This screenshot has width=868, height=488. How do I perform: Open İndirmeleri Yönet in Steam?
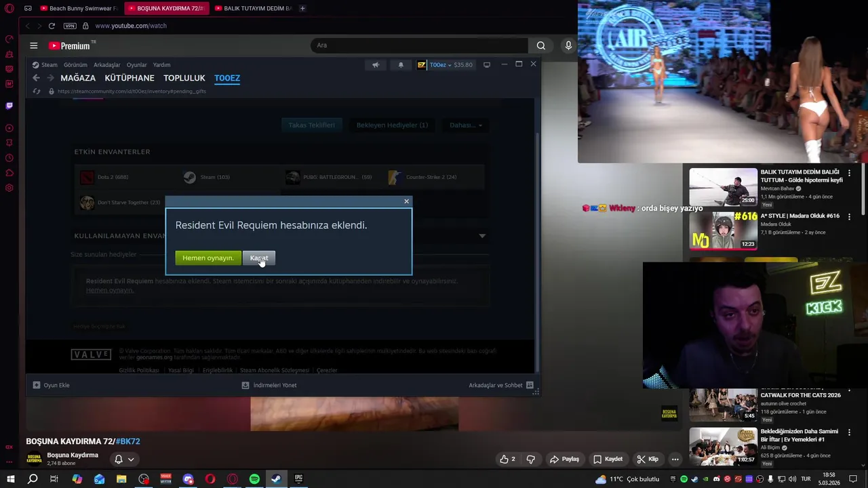tap(269, 385)
